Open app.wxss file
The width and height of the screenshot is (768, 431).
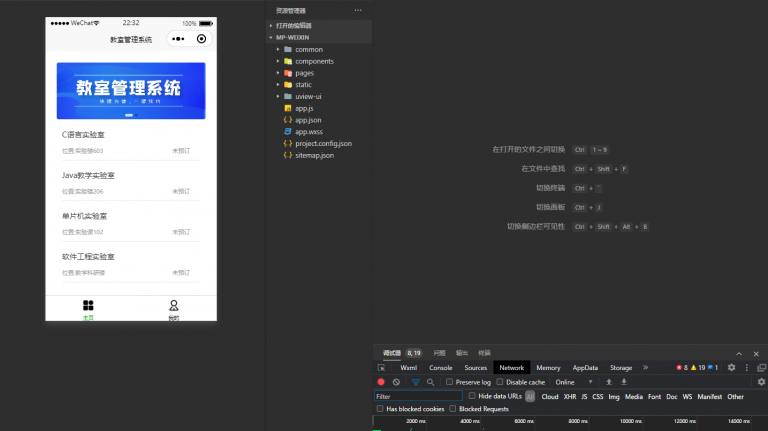point(309,132)
